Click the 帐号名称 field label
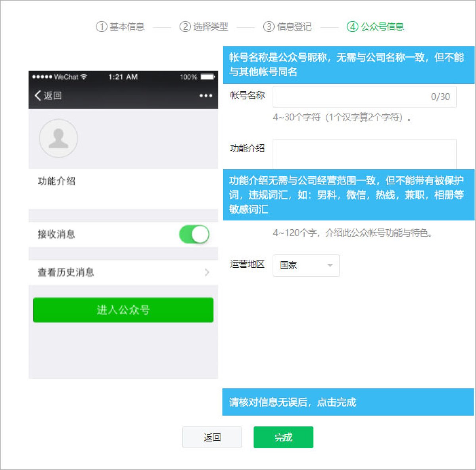 pos(247,95)
